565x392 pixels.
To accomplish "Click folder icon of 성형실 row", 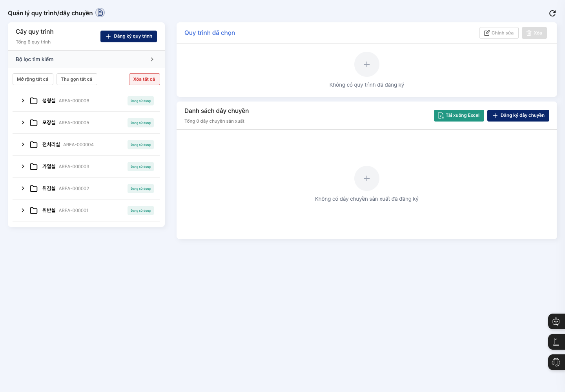I will point(34,101).
